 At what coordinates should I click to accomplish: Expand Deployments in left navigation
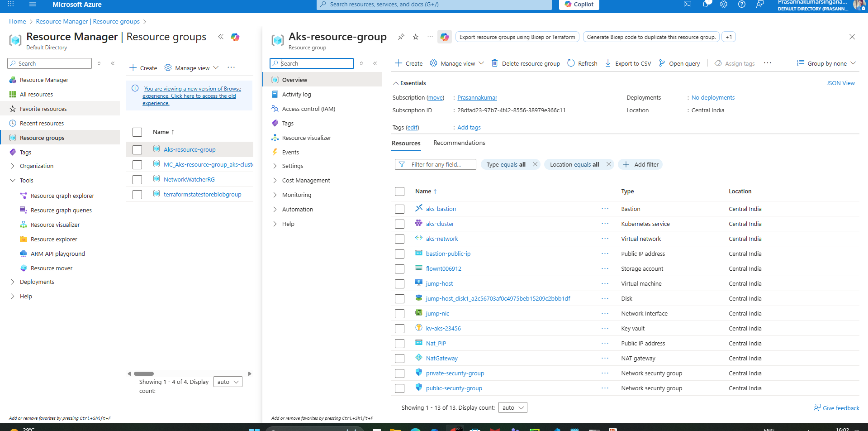[x=37, y=282]
